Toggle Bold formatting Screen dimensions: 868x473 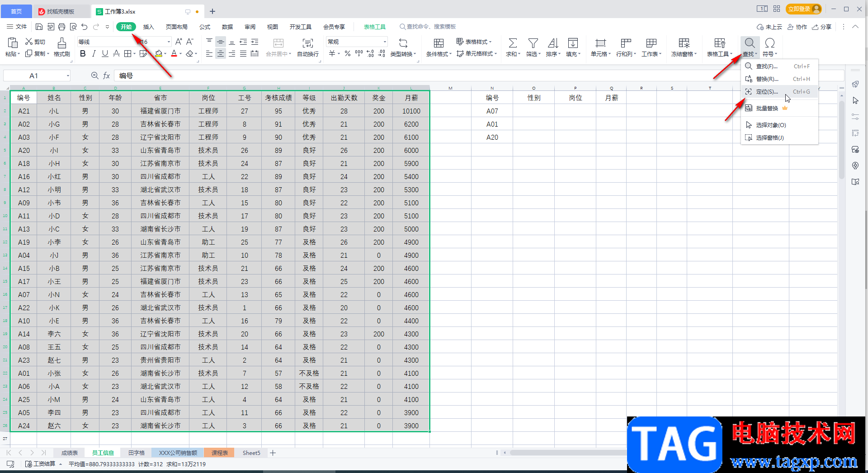(x=83, y=53)
